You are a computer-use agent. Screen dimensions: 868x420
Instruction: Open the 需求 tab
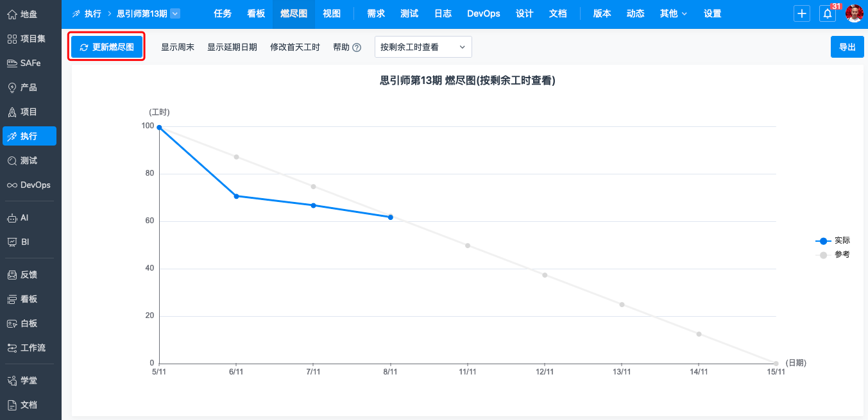click(376, 13)
